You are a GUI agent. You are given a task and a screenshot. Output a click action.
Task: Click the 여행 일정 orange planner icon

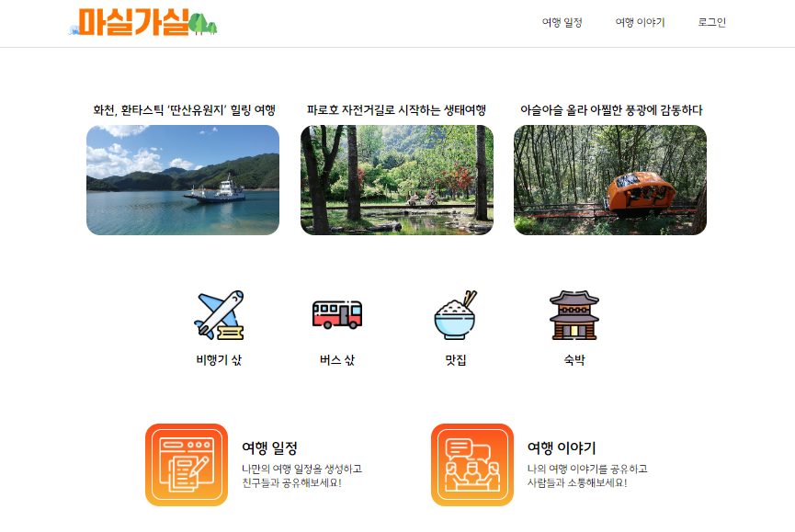tap(187, 465)
